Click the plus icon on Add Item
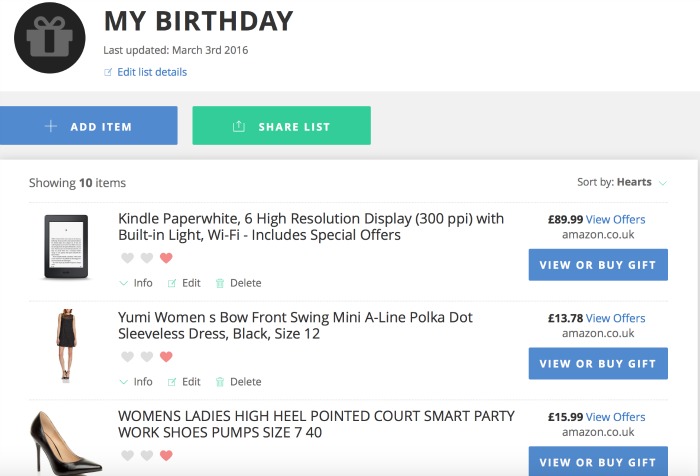 [x=51, y=126]
